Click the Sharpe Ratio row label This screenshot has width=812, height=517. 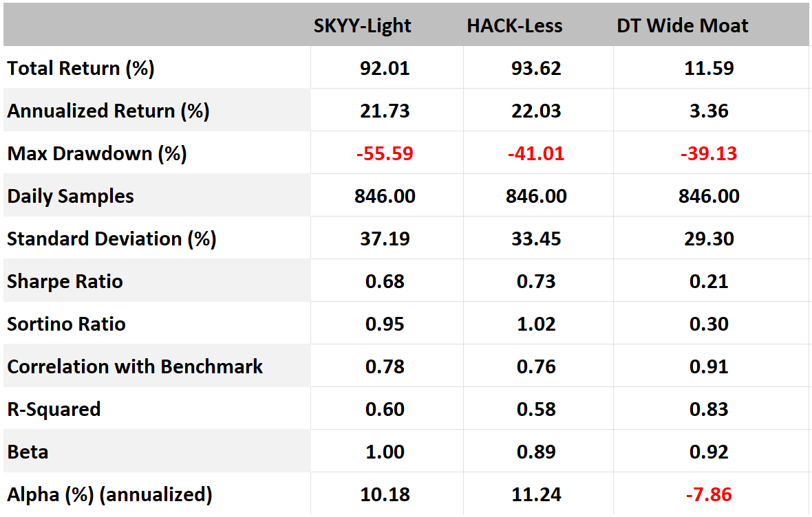point(65,282)
